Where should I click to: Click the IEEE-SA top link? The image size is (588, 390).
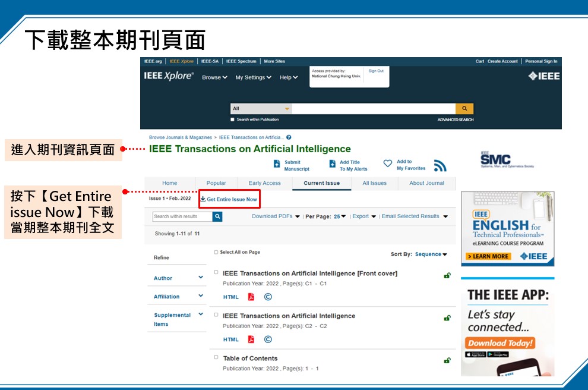210,61
